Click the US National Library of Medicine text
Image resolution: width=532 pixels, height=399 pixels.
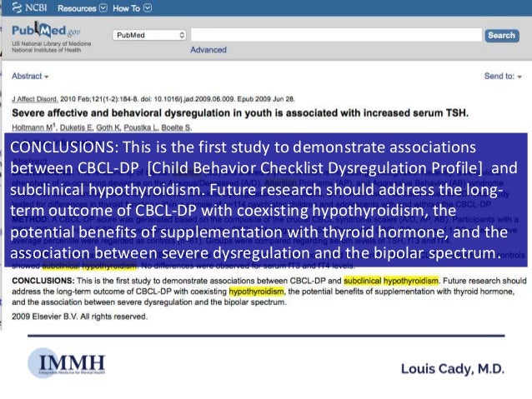[51, 43]
